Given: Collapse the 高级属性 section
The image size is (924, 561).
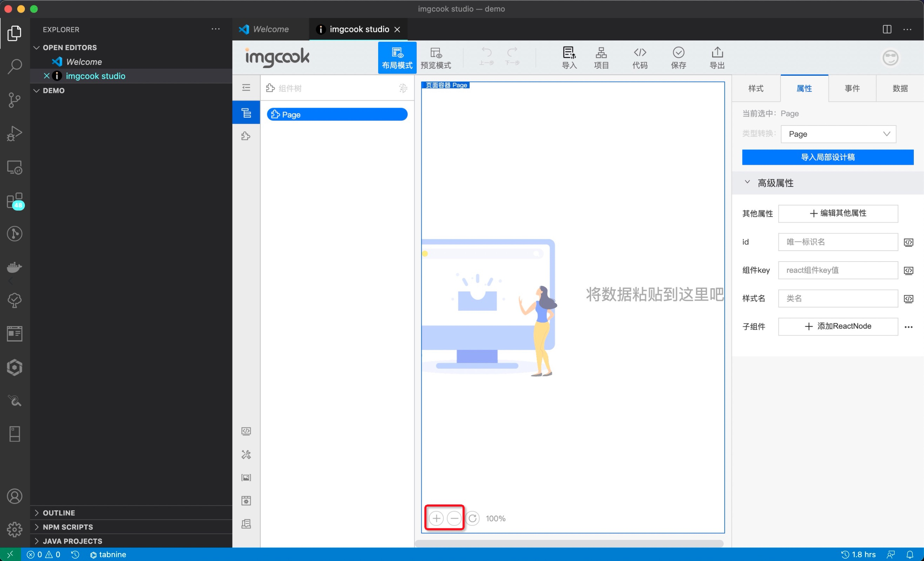Looking at the screenshot, I should click(x=747, y=182).
